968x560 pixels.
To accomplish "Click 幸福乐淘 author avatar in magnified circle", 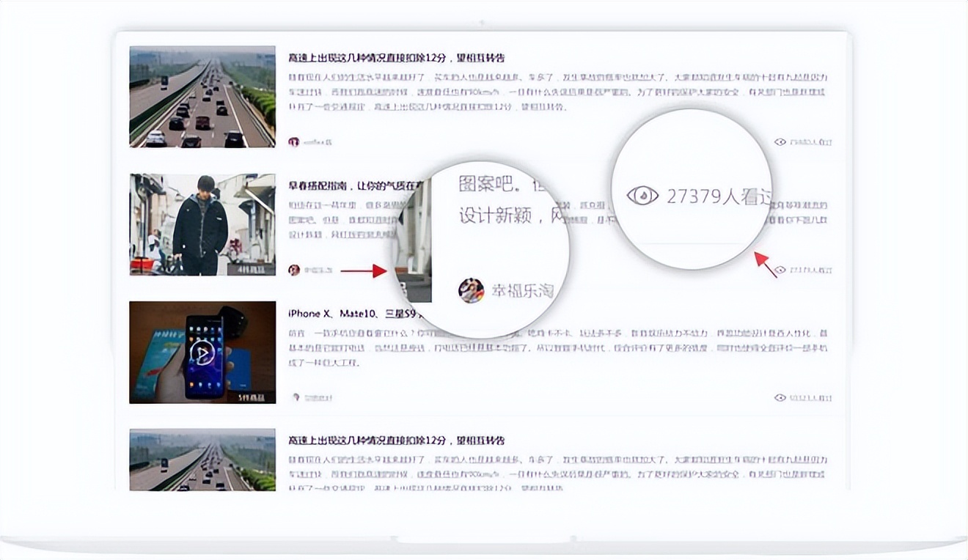I will pyautogui.click(x=471, y=290).
